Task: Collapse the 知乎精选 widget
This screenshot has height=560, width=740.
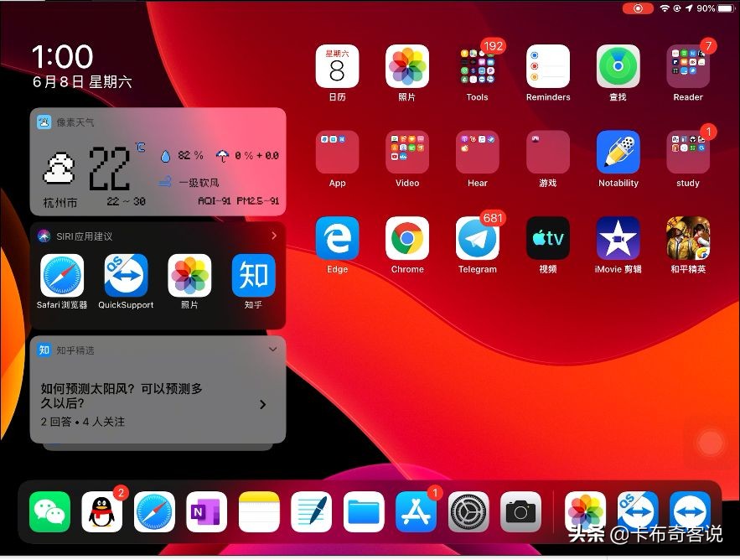Action: pos(272,350)
